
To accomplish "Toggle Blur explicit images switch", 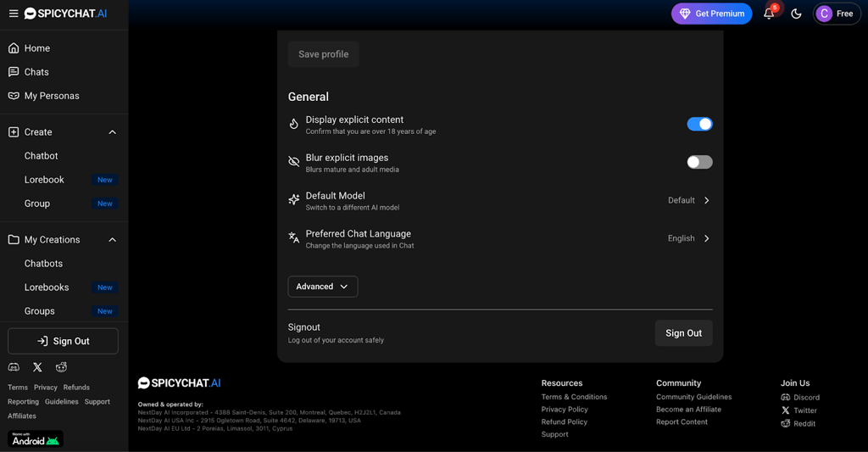I will point(699,162).
